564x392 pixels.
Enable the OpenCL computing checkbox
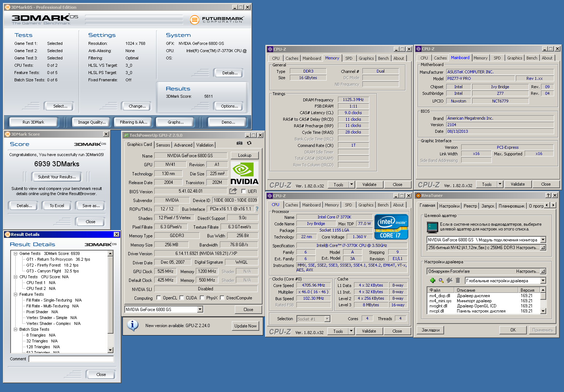[x=159, y=298]
